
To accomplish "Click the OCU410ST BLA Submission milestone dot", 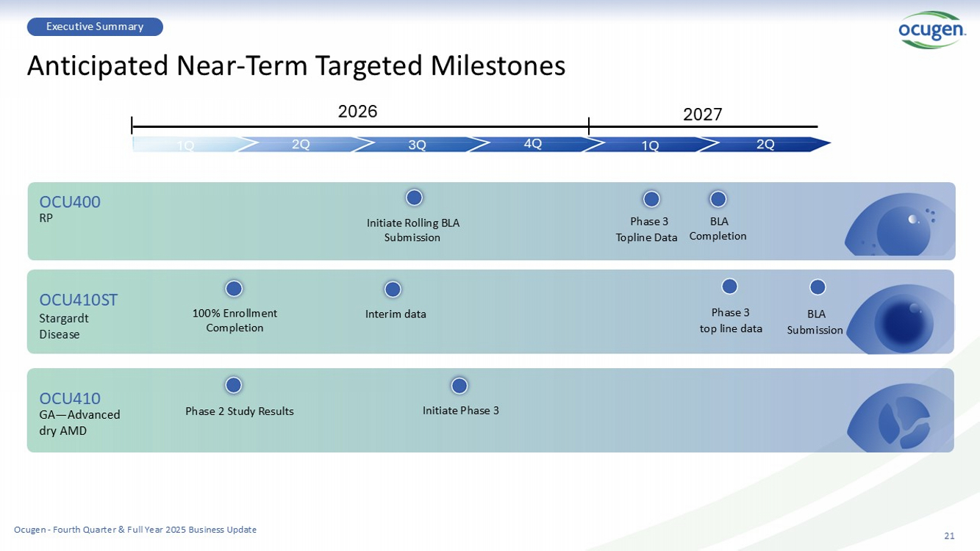I will pos(818,287).
